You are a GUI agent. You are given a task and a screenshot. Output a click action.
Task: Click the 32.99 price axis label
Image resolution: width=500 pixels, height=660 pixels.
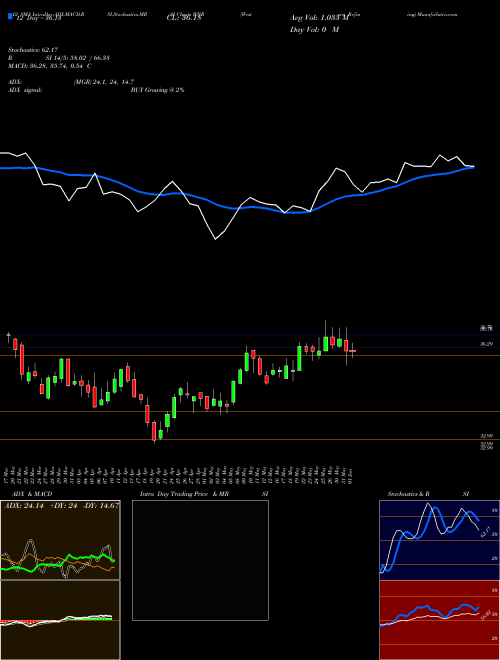pyautogui.click(x=487, y=436)
